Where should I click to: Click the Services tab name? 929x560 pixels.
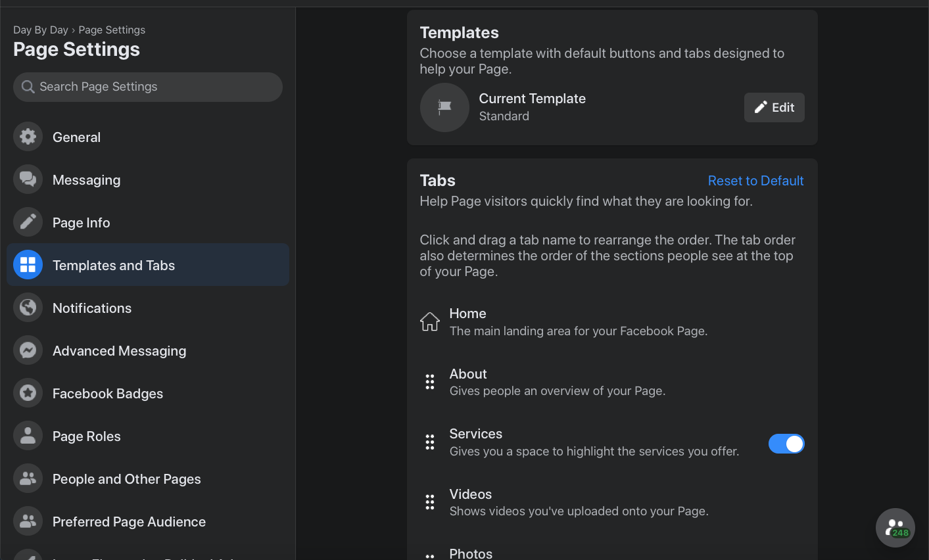476,434
